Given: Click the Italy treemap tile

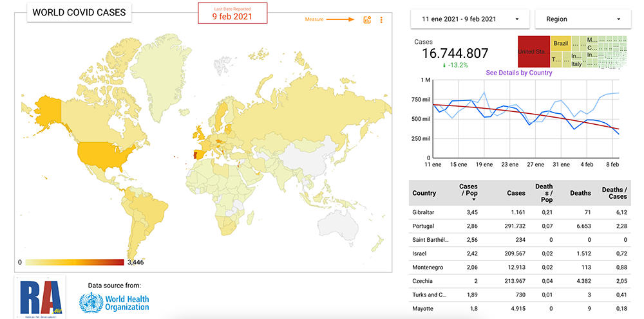Looking at the screenshot, I should [576, 64].
